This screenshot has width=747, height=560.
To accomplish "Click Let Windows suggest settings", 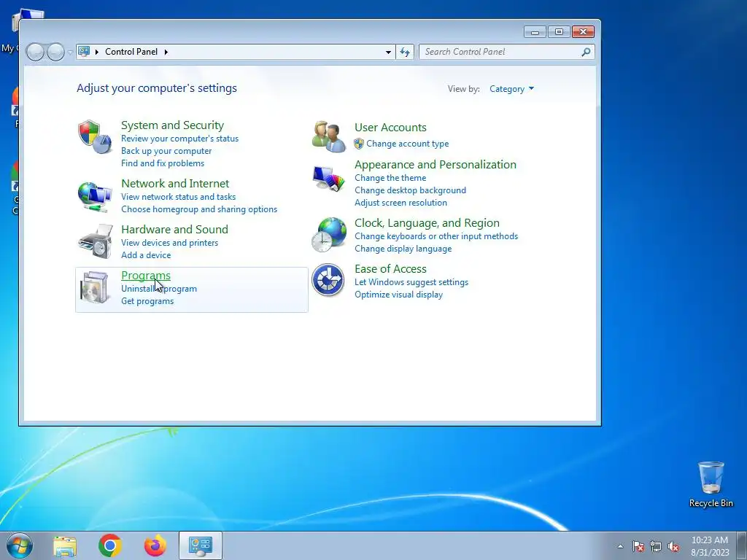I will pyautogui.click(x=411, y=282).
